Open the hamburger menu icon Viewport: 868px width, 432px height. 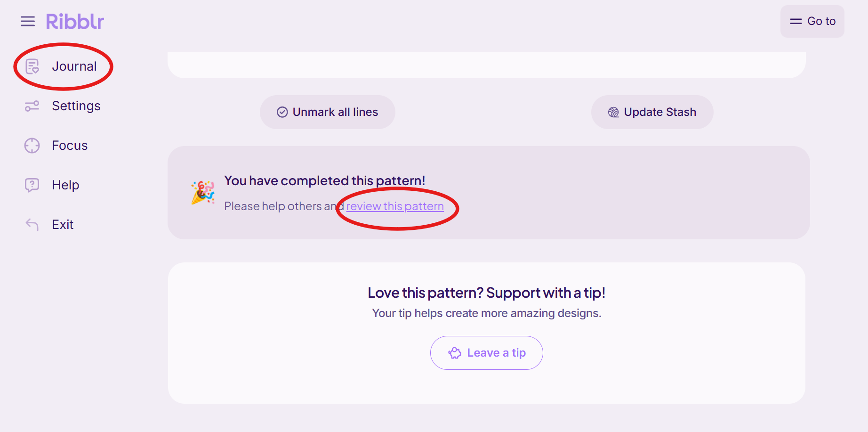[x=28, y=21]
